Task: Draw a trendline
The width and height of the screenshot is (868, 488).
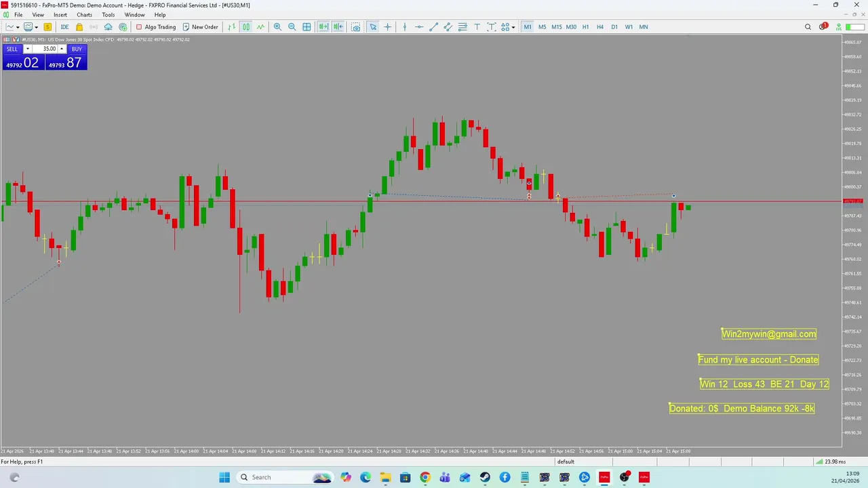Action: point(434,27)
